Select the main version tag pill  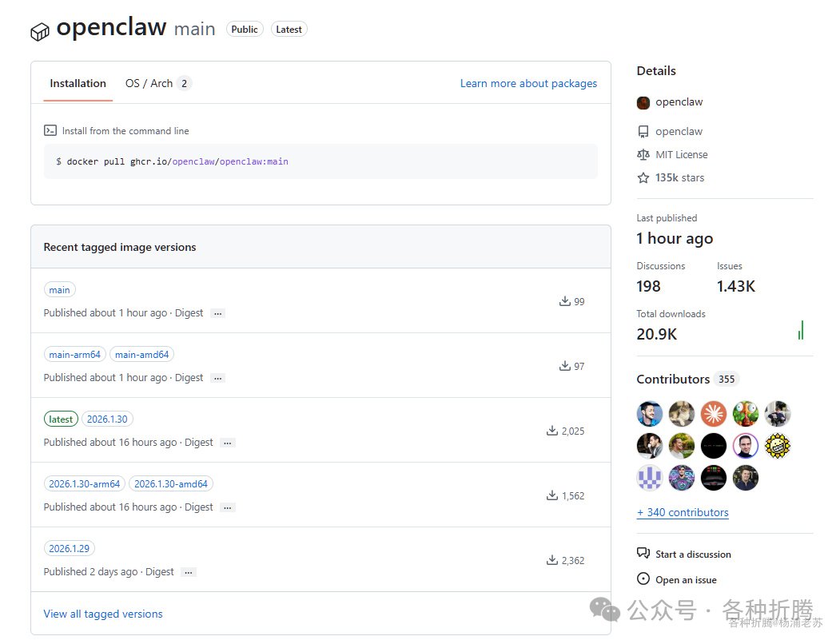59,289
